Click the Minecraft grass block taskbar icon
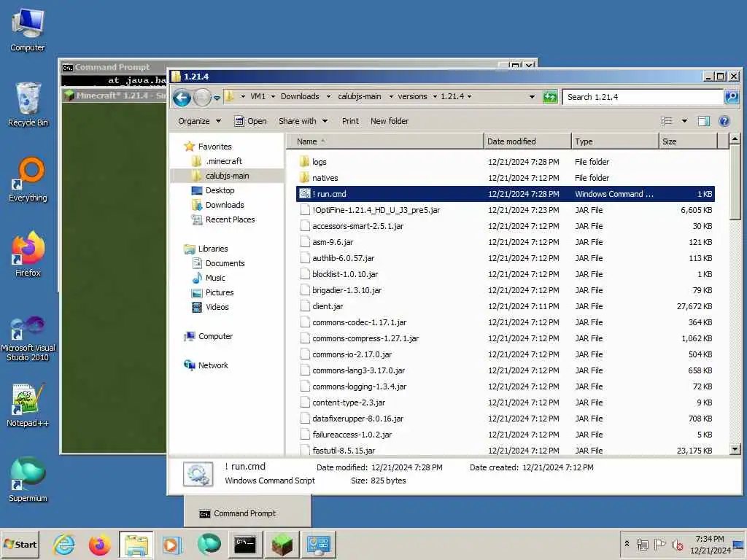Screen dimensions: 747x560 (281, 544)
